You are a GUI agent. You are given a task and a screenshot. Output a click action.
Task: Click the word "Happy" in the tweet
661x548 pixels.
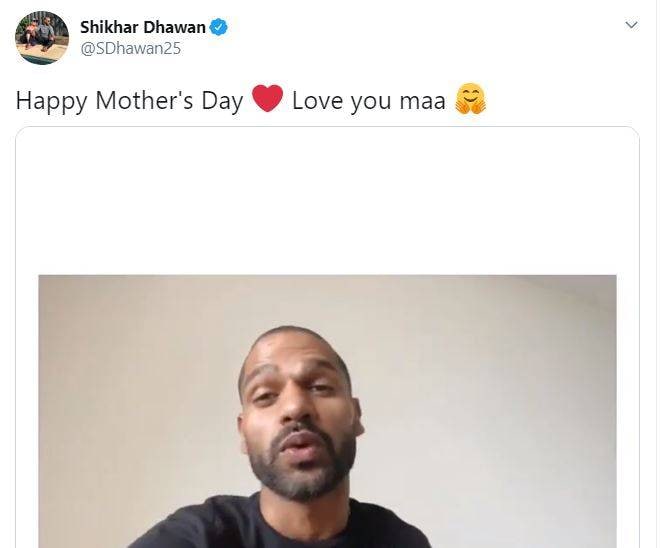pyautogui.click(x=51, y=102)
